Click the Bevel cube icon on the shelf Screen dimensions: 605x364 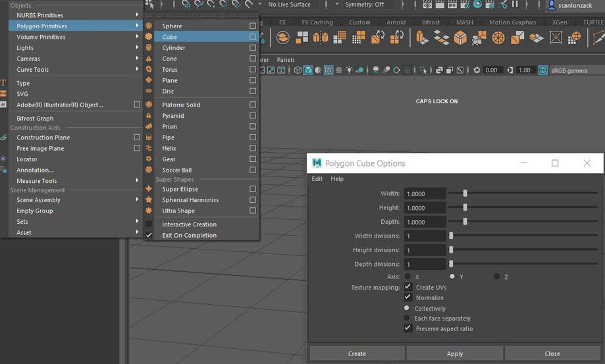click(x=460, y=38)
